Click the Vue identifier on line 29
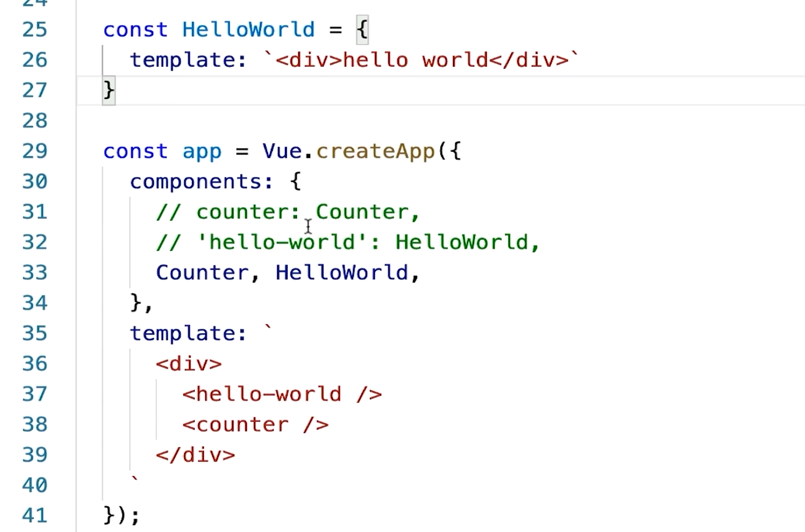This screenshot has height=532, width=805. [x=282, y=151]
